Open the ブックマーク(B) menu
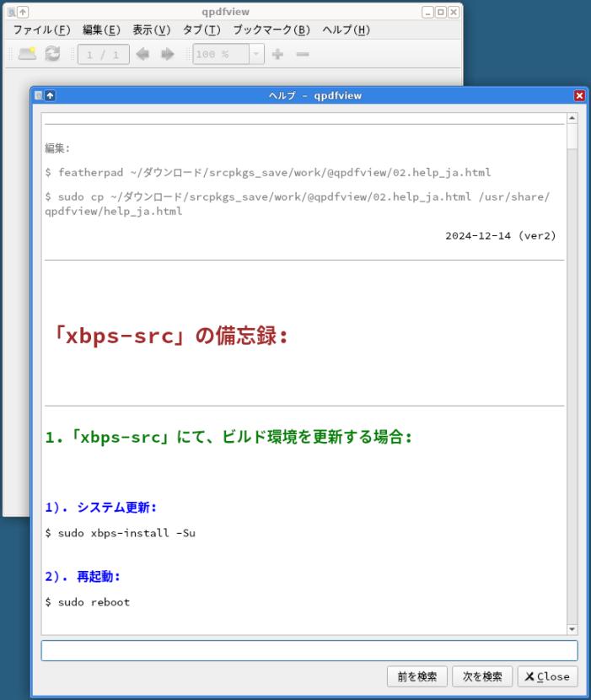 [x=271, y=30]
